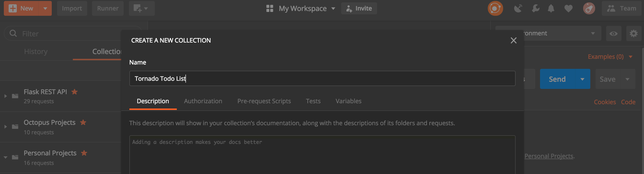644x174 pixels.
Task: Open the New button dropdown arrow
Action: coord(45,8)
